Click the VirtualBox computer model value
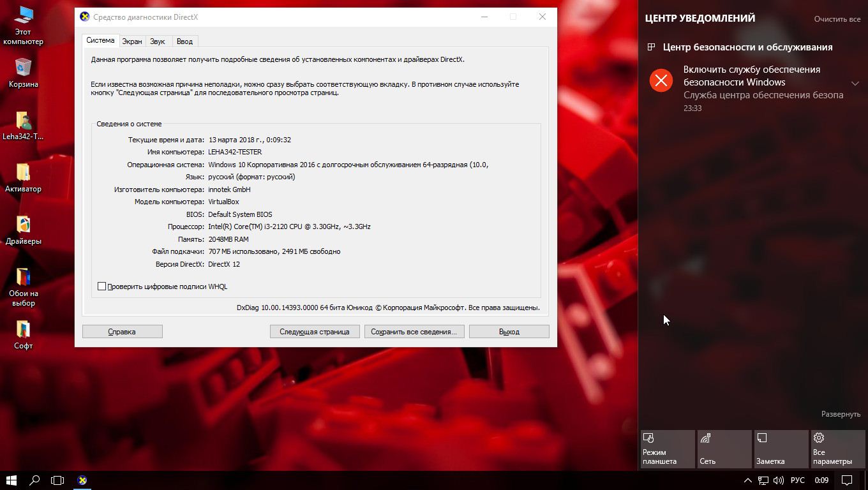Viewport: 868px width, 490px height. [223, 202]
